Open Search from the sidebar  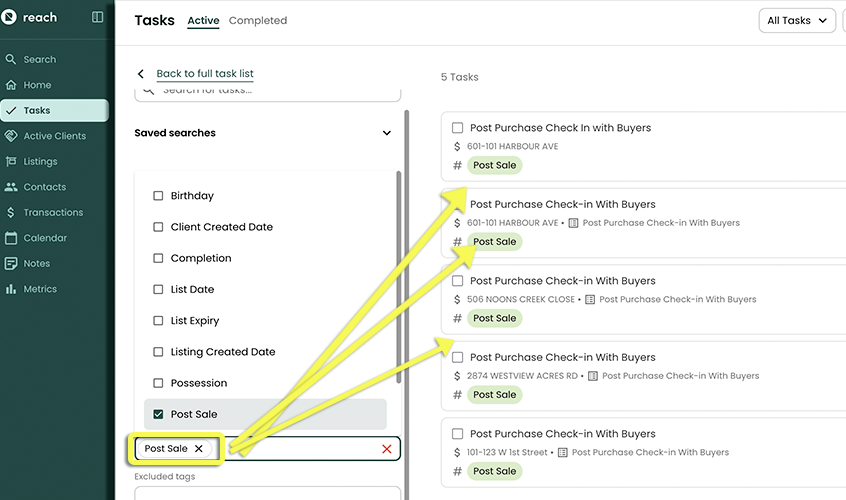click(39, 59)
